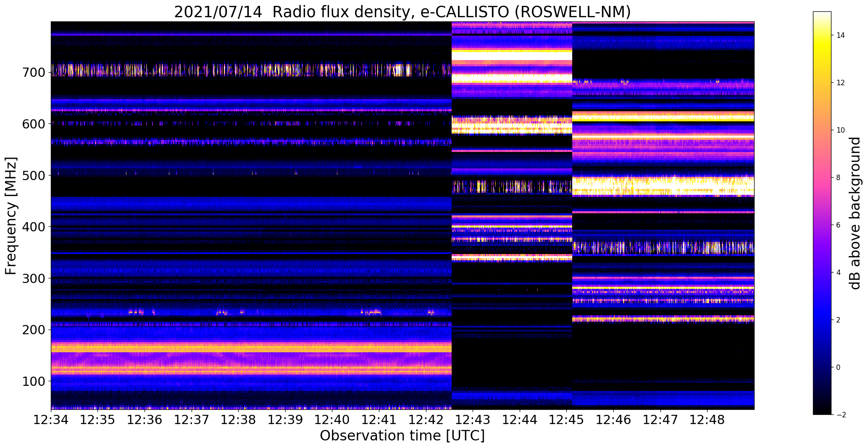
Task: Click the 'Observation time [UTC]' x-axis label
Action: 402,435
